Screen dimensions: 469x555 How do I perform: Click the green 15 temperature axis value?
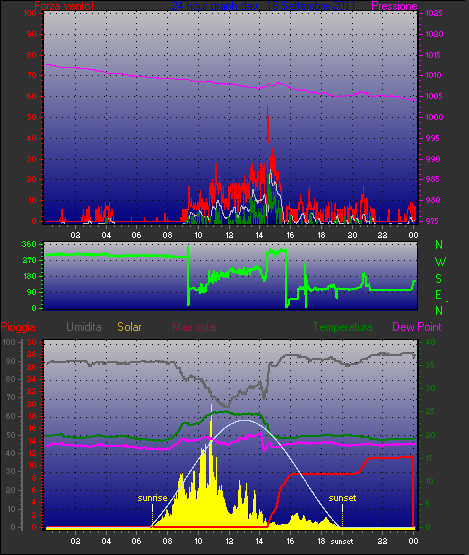429,458
